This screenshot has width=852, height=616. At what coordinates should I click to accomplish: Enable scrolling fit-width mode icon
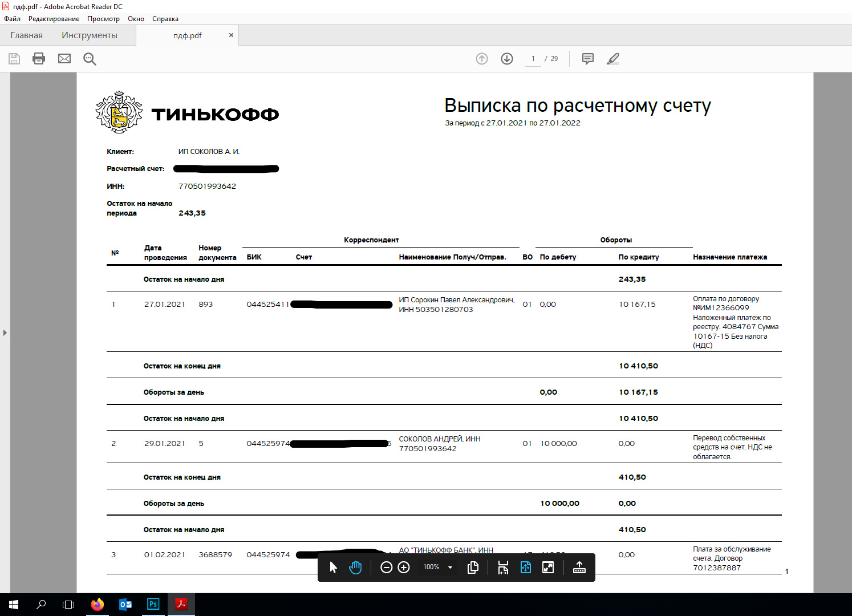[x=503, y=568]
